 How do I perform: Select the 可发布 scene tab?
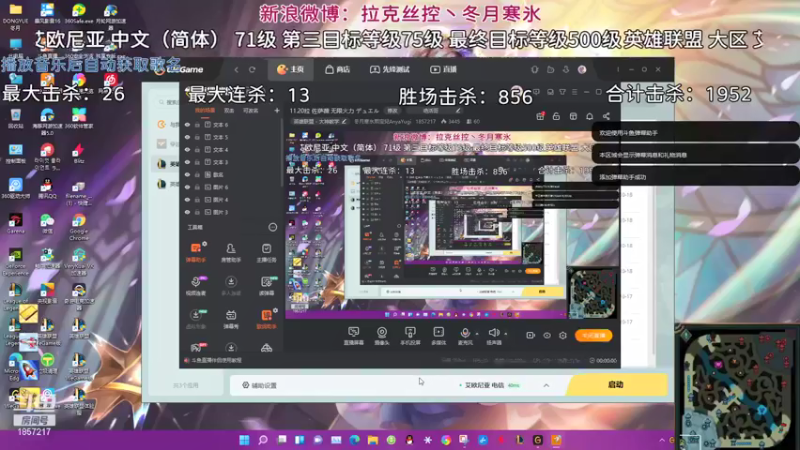[251, 110]
